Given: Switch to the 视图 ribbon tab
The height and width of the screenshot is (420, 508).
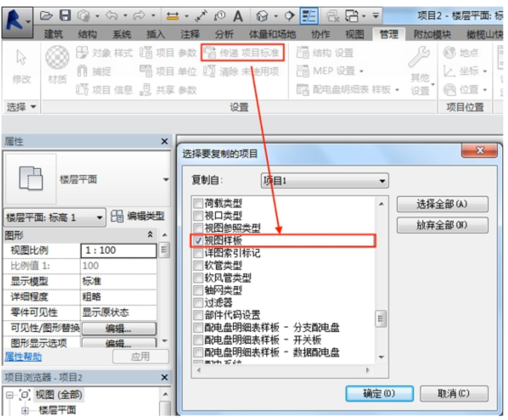Looking at the screenshot, I should coord(355,34).
